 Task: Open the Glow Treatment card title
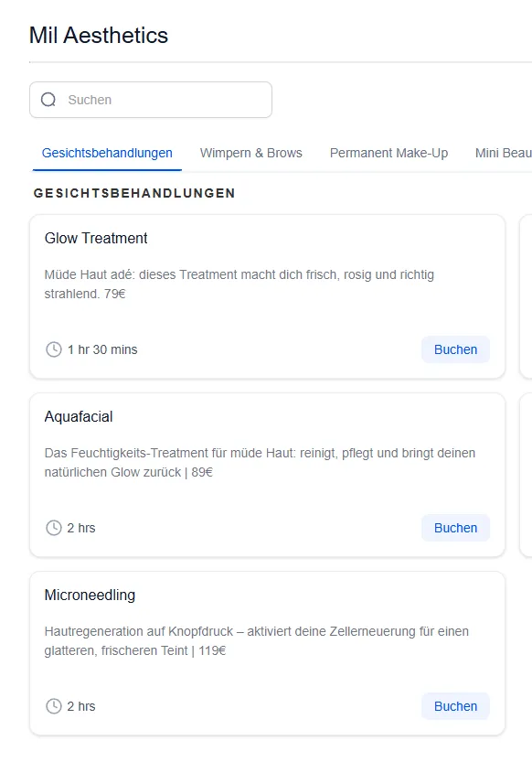tap(96, 238)
